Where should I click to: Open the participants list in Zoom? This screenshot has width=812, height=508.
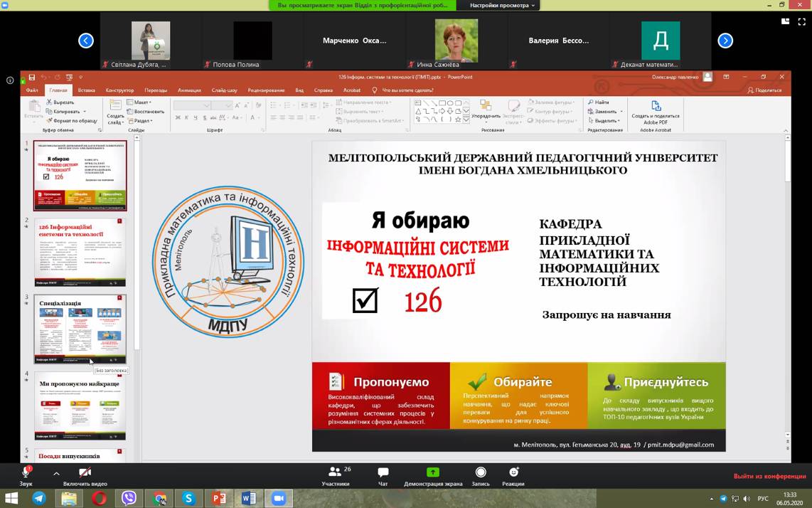point(335,475)
